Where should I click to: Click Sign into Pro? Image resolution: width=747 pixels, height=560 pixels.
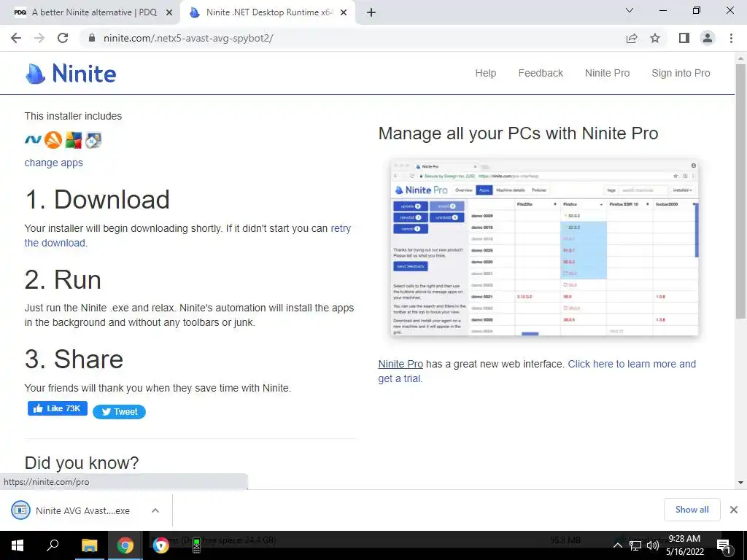681,74
